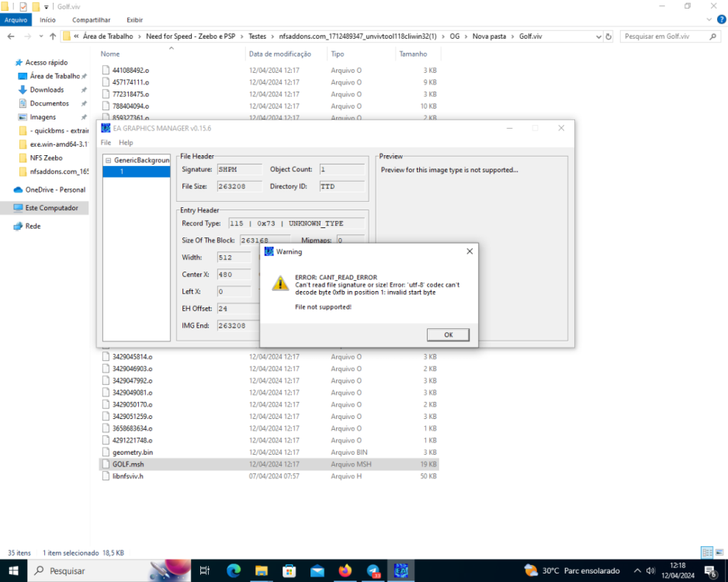Click the Windows Start button

tap(13, 570)
